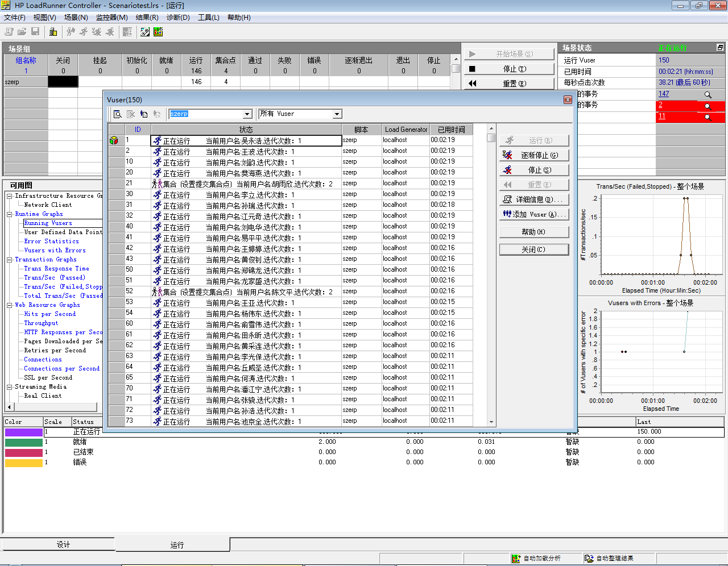Click the restore icon on 场景状态 panel header
The width and height of the screenshot is (728, 566).
click(x=720, y=48)
